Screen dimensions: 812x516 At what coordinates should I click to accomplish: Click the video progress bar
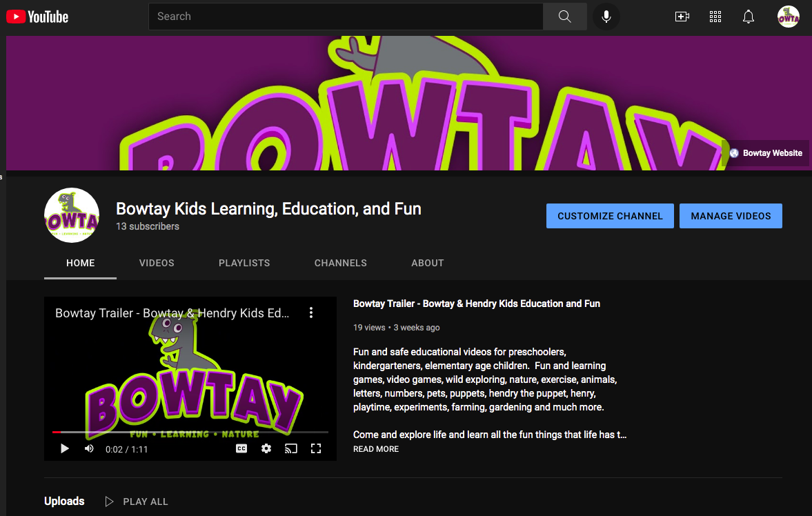click(x=190, y=432)
